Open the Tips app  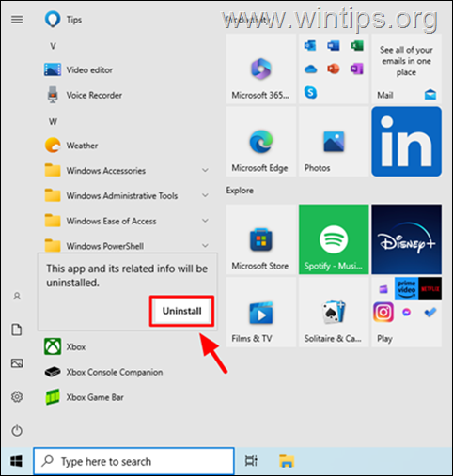pyautogui.click(x=125, y=20)
